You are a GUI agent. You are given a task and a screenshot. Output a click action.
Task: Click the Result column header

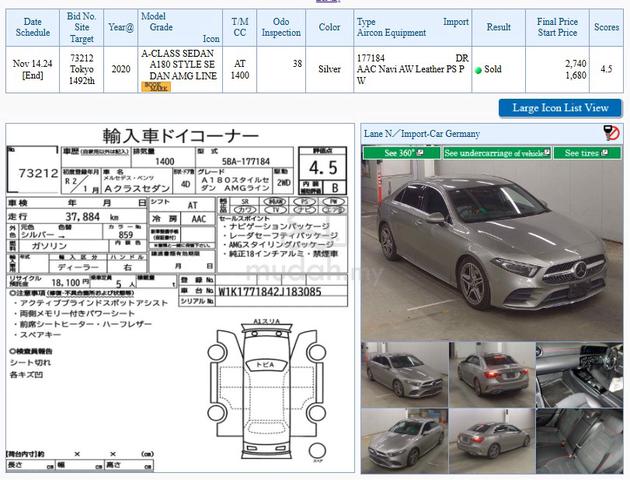point(499,27)
